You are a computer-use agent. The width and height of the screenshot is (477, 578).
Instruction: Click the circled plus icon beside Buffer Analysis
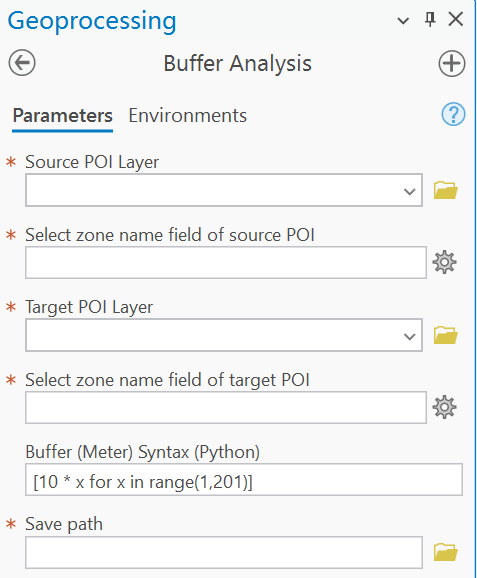(452, 63)
